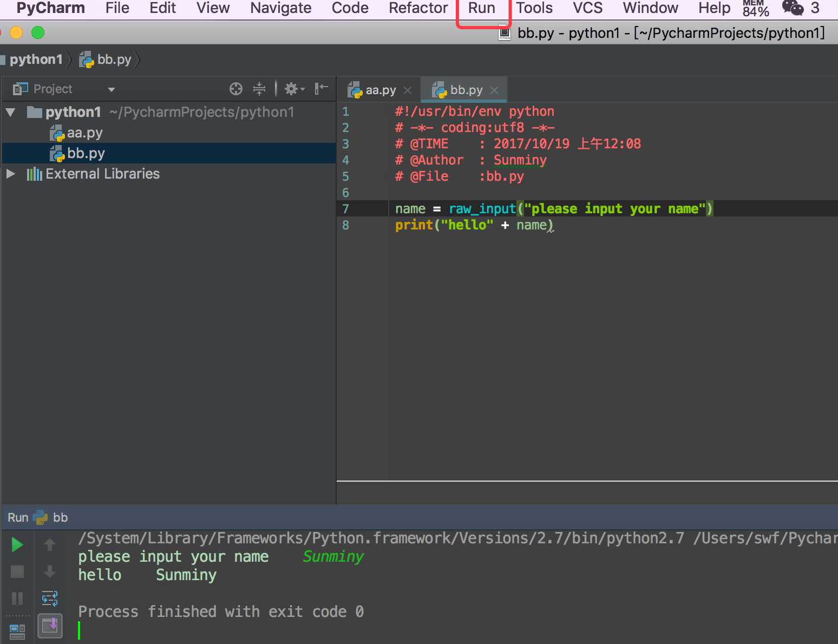Close the aa.py editor tab
The width and height of the screenshot is (838, 644).
[x=408, y=90]
